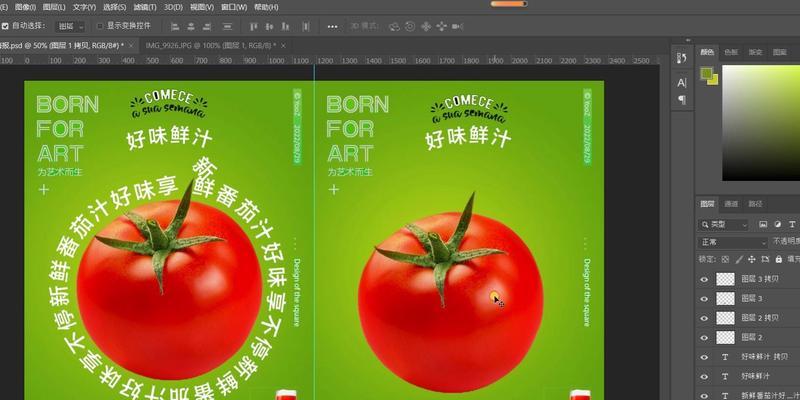This screenshot has width=800, height=400.
Task: Click align horizontal centers icon
Action: click(191, 27)
